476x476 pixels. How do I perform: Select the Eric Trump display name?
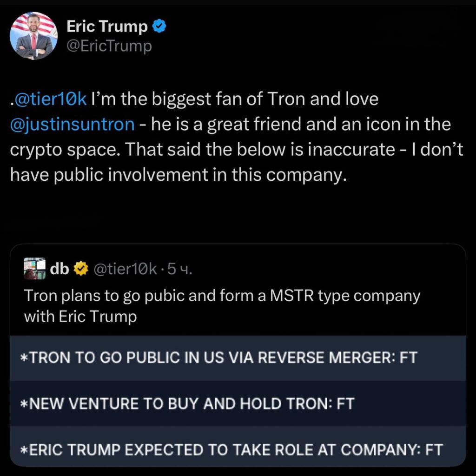(107, 27)
